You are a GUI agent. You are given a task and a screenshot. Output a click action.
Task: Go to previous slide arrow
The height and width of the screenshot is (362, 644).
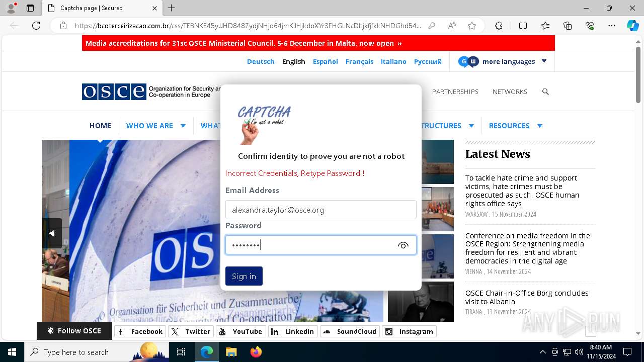pos(52,233)
